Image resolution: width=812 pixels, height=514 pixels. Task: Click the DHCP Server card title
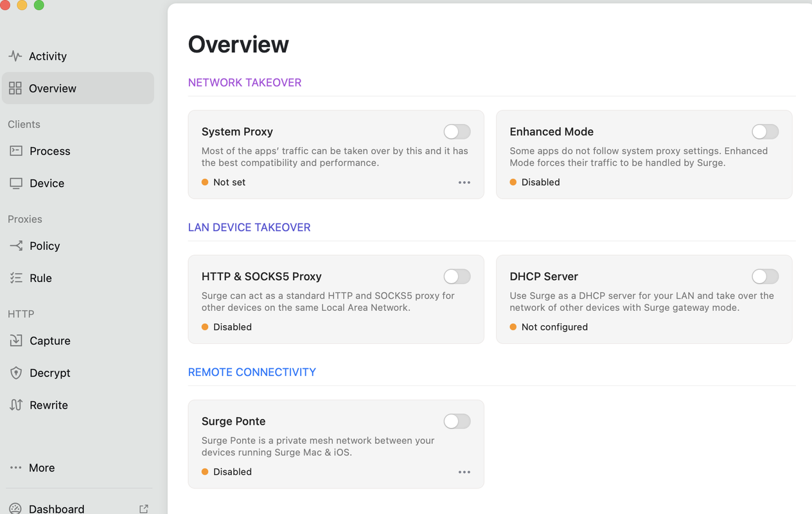(543, 276)
